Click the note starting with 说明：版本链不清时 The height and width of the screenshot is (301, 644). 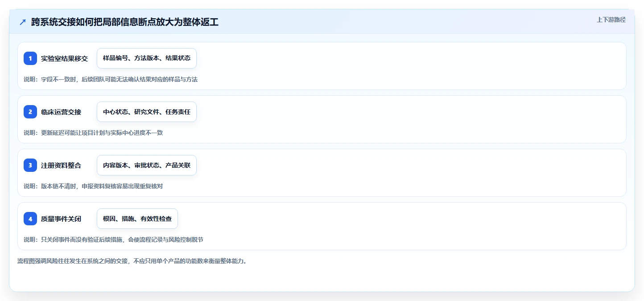(93, 186)
